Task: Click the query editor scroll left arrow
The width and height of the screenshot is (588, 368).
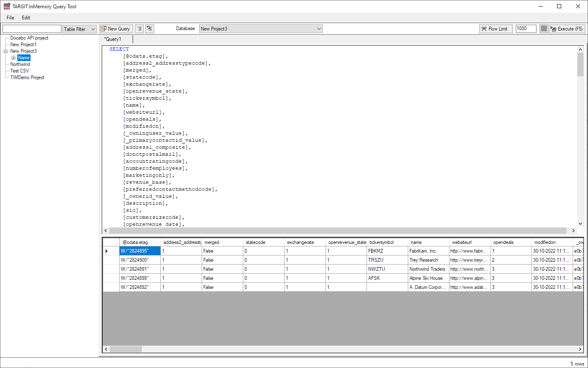Action: (x=106, y=231)
